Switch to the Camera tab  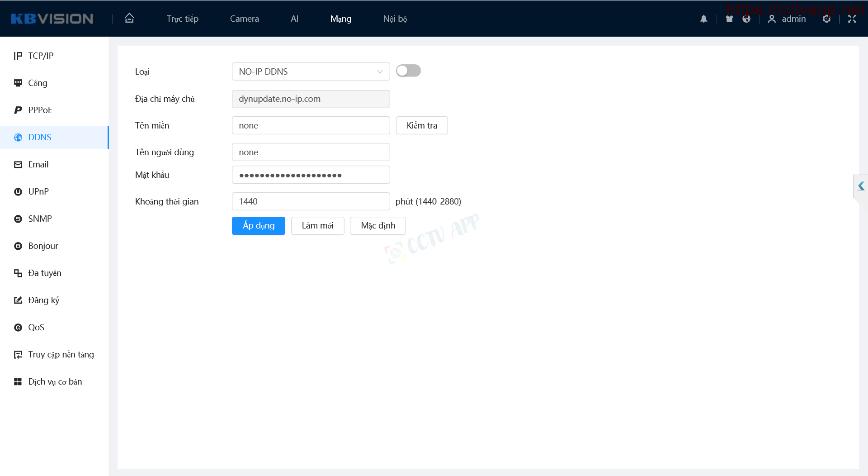click(x=244, y=19)
